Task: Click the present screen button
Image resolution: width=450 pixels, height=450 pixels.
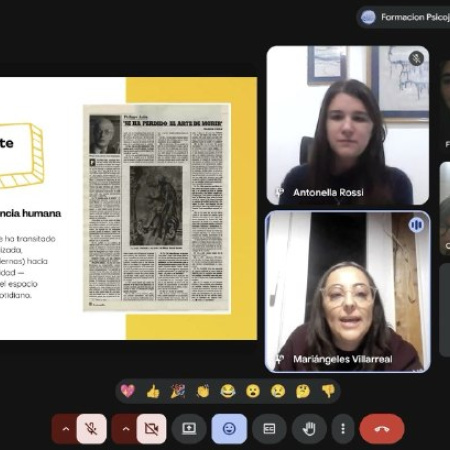Action: (189, 429)
